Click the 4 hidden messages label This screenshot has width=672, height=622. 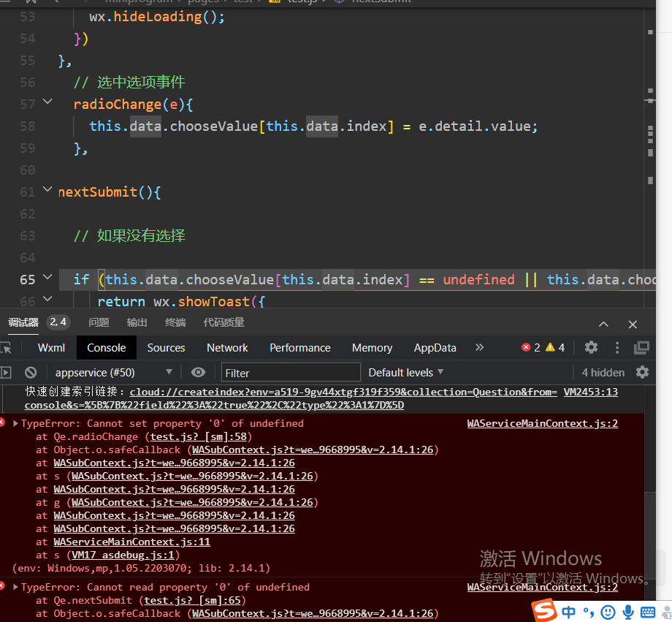pos(603,372)
